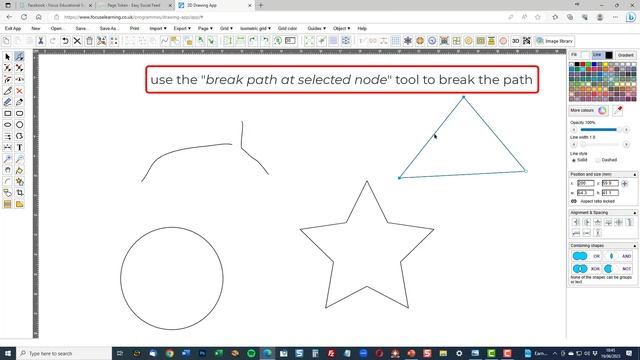Toggle the grid display icon
Image resolution: width=640 pixels, height=360 pixels.
396,41
